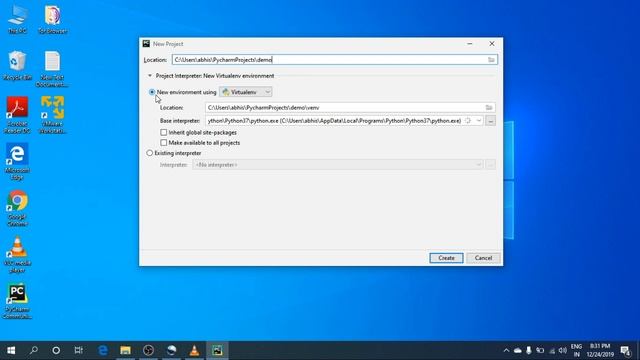Launch Edge from the taskbar
Viewport: 640px width, 360px height.
(x=103, y=350)
